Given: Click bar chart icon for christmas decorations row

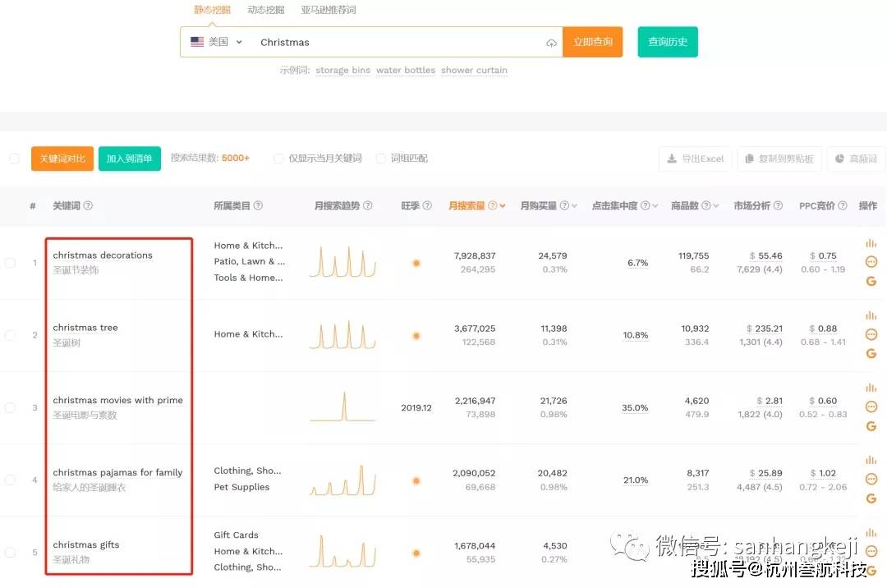Looking at the screenshot, I should coord(871,243).
